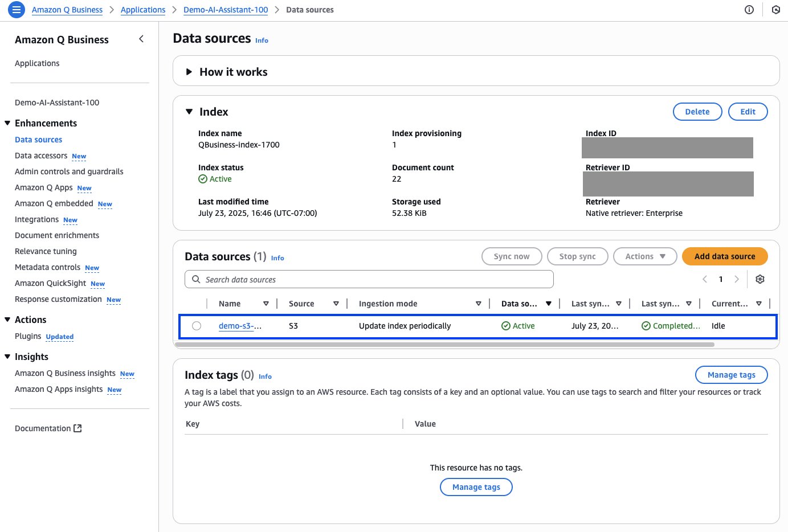Open Response customization page
788x532 pixels.
(x=59, y=299)
